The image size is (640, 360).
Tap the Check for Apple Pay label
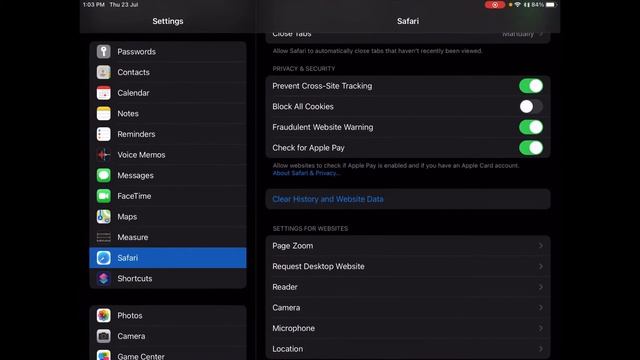tap(308, 148)
